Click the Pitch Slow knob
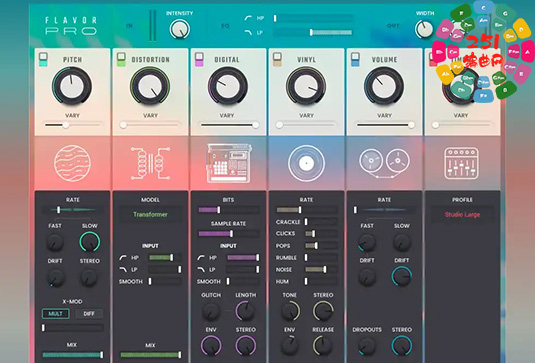 click(90, 242)
